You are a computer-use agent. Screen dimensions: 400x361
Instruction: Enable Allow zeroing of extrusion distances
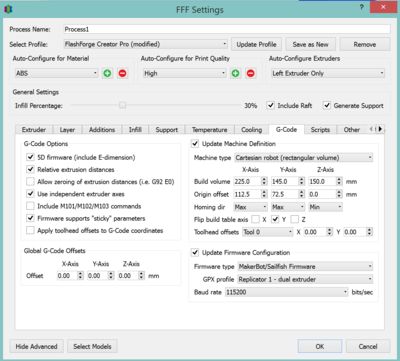coord(30,182)
